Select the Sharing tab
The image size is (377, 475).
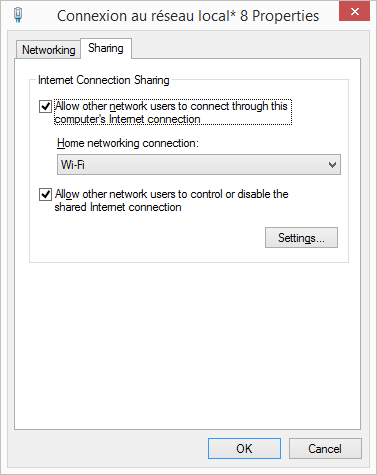click(106, 48)
